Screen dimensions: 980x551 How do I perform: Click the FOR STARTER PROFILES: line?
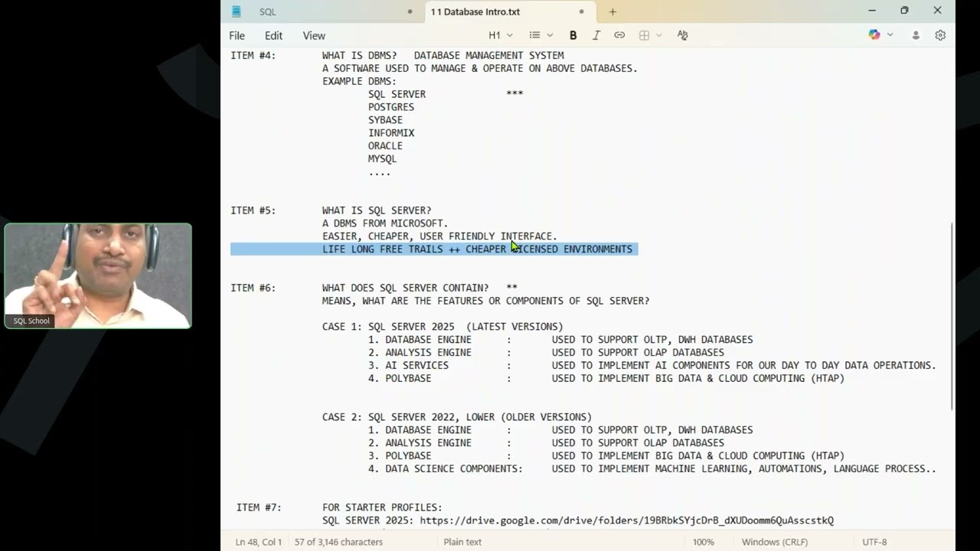click(x=382, y=507)
